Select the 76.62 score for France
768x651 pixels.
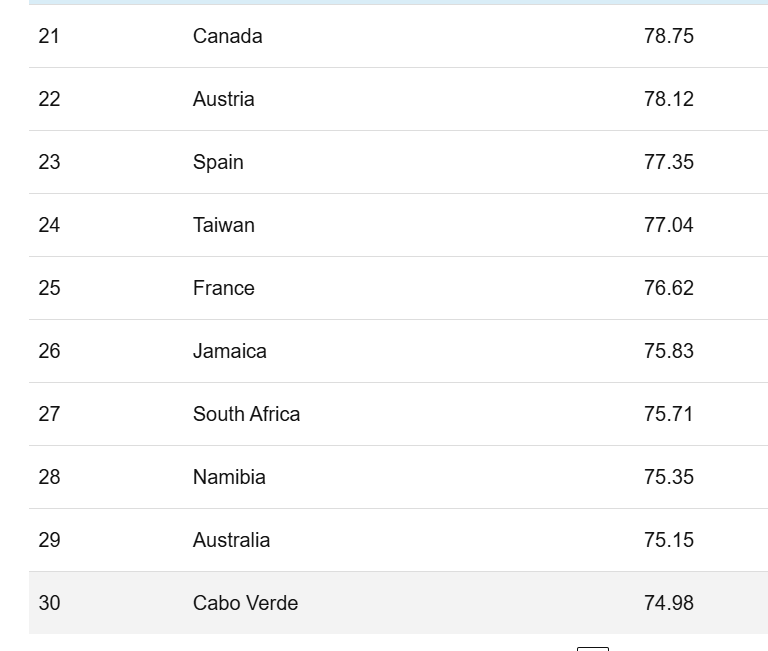point(669,288)
